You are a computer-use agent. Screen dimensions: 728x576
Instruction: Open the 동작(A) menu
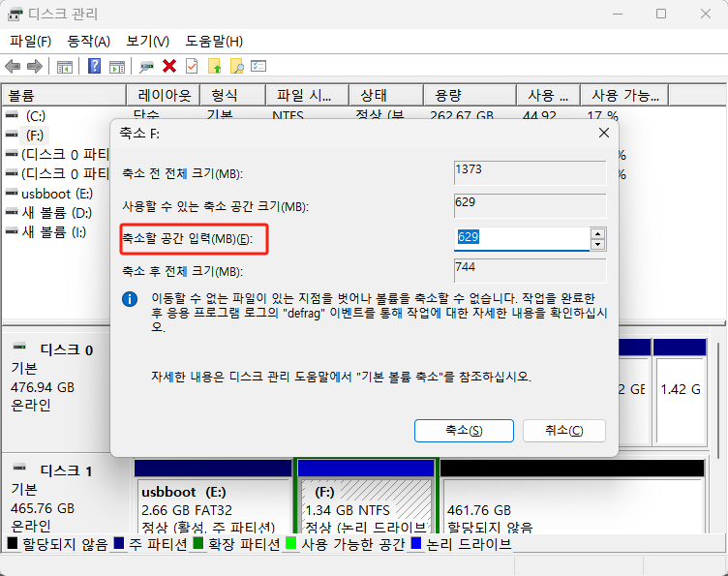[x=89, y=42]
